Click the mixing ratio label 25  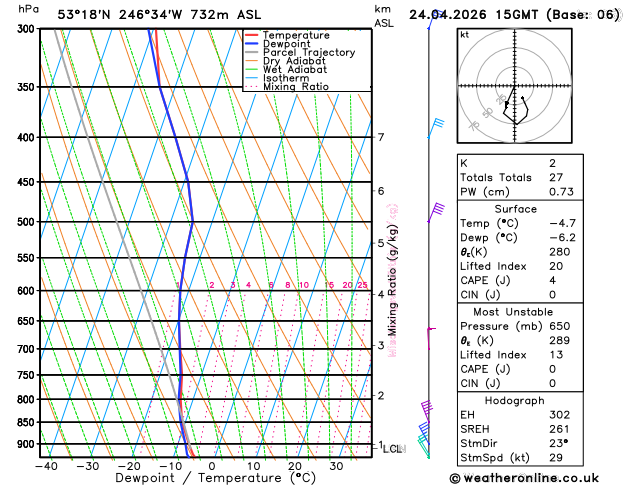point(362,285)
